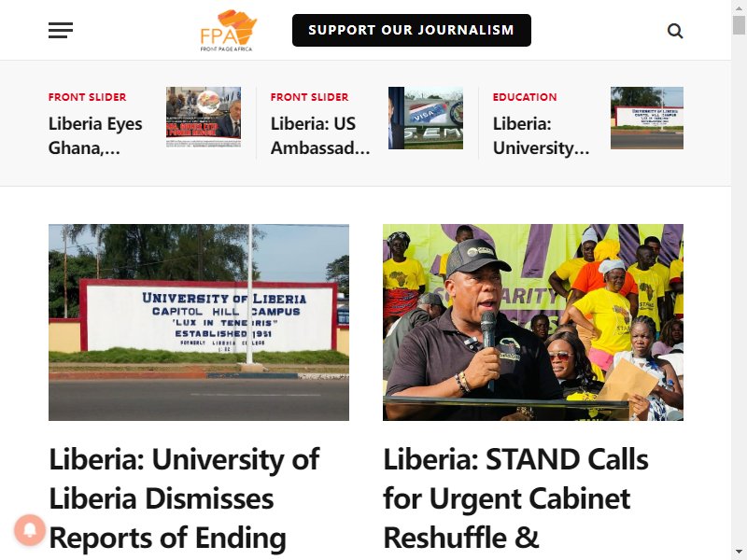
Task: Click the scrollbar down arrow
Action: coord(739,552)
